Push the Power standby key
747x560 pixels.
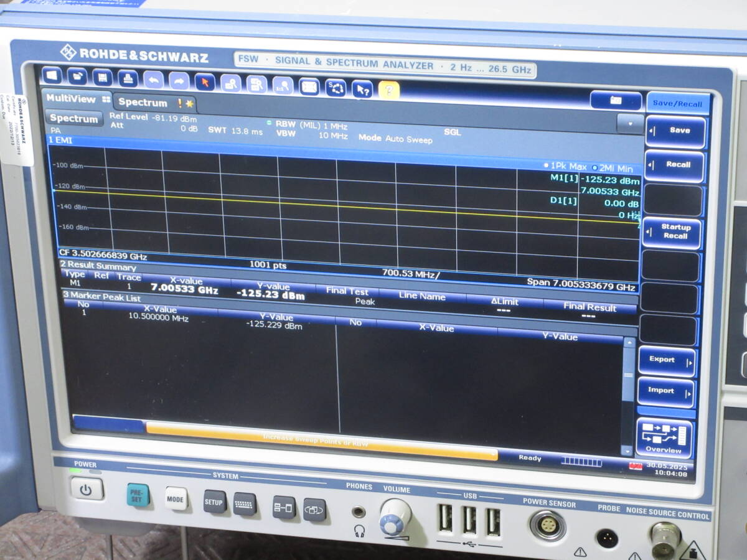point(87,489)
